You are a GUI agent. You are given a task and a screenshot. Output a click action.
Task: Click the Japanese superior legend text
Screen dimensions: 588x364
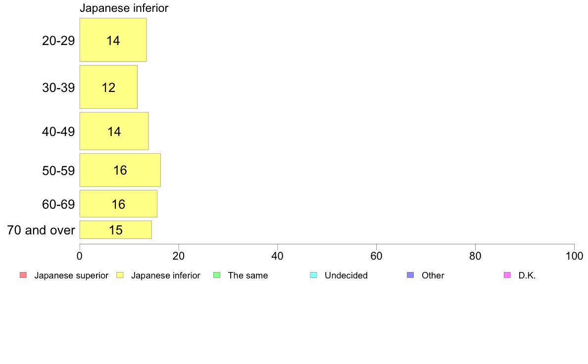(71, 275)
